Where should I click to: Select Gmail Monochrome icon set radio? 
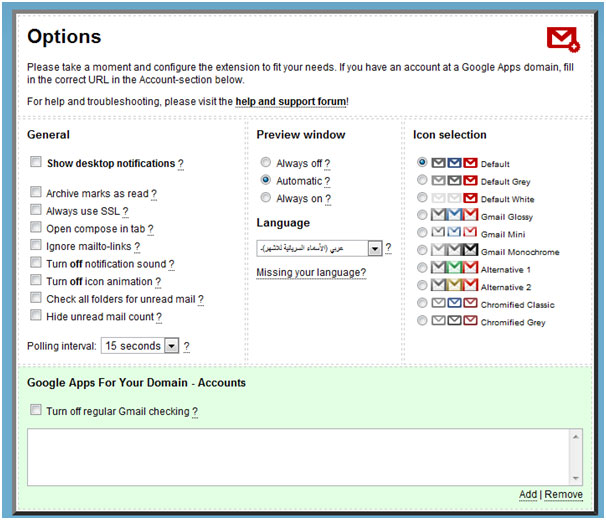422,250
